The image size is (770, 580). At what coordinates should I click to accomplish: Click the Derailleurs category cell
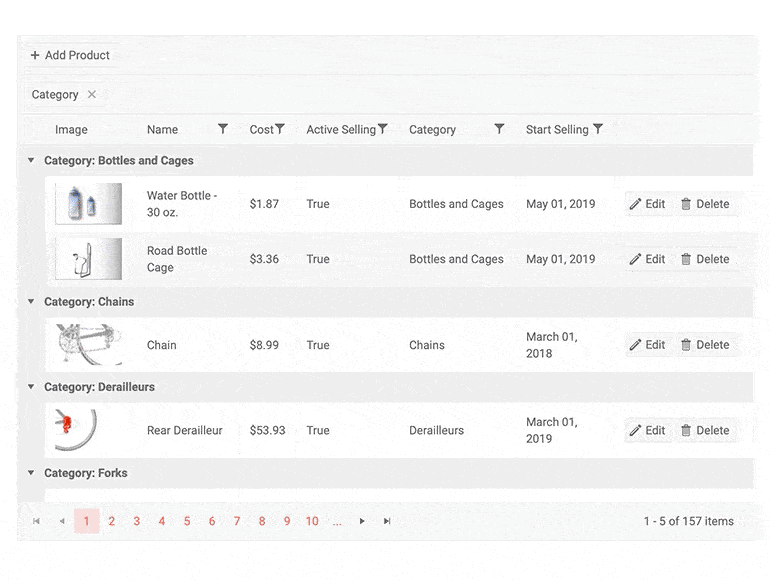tap(437, 430)
